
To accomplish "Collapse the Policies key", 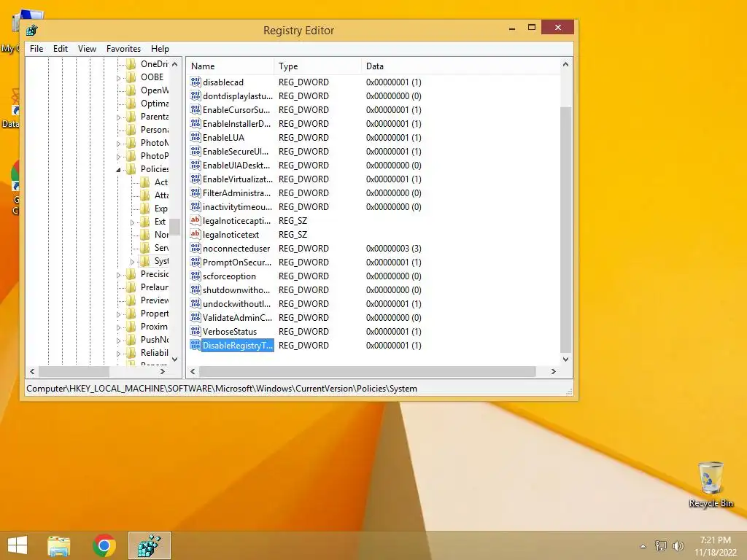I will pyautogui.click(x=118, y=169).
